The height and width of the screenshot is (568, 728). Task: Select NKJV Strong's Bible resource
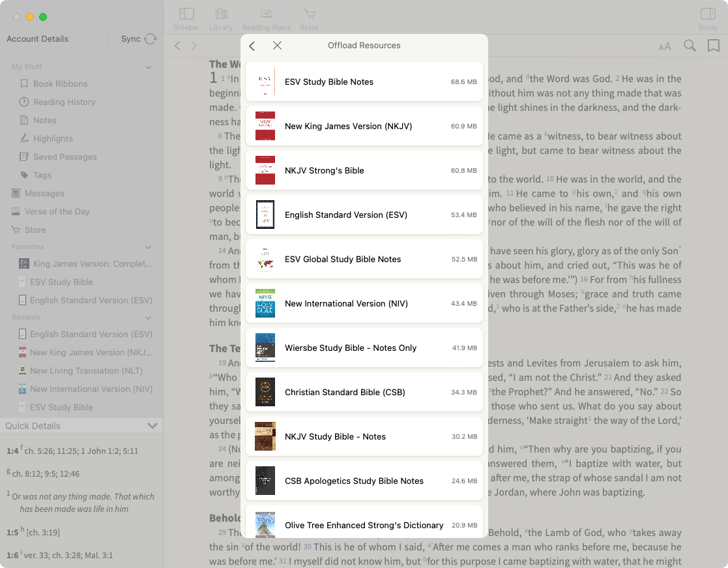[x=364, y=170]
